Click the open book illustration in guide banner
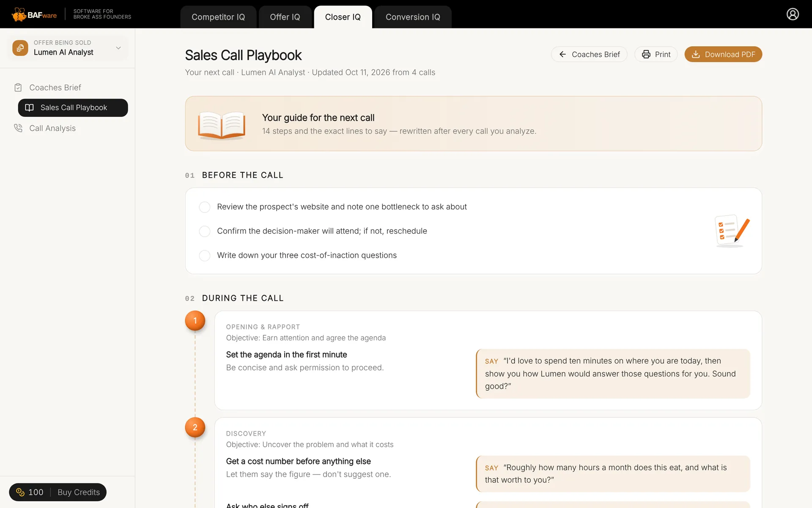Image resolution: width=812 pixels, height=508 pixels. click(x=222, y=125)
